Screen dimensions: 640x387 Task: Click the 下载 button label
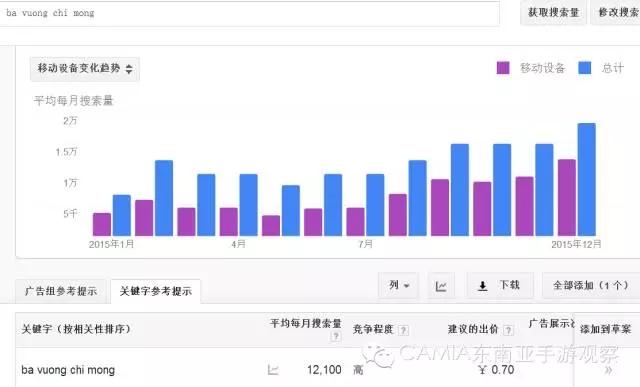(510, 285)
